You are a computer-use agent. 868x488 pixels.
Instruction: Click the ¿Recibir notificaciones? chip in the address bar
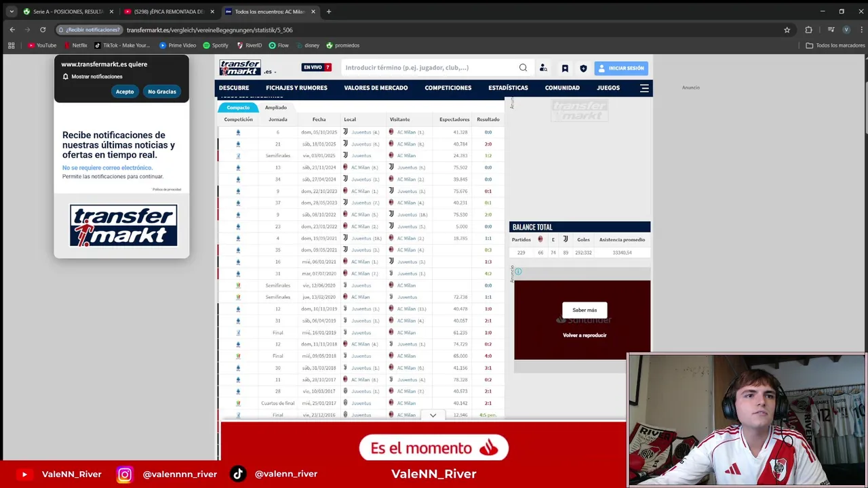pyautogui.click(x=89, y=30)
